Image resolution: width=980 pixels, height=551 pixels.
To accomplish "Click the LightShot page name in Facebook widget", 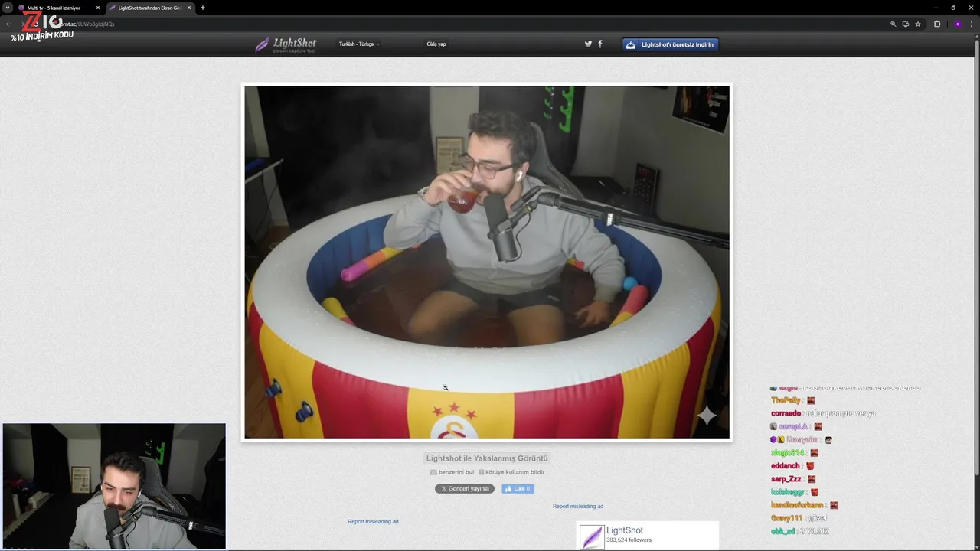I will [x=625, y=530].
